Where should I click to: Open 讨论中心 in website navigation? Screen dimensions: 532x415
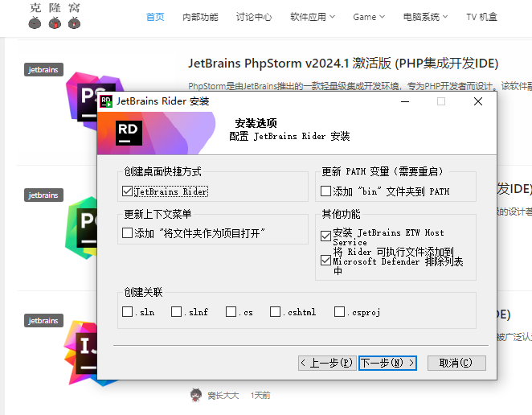pyautogui.click(x=254, y=17)
